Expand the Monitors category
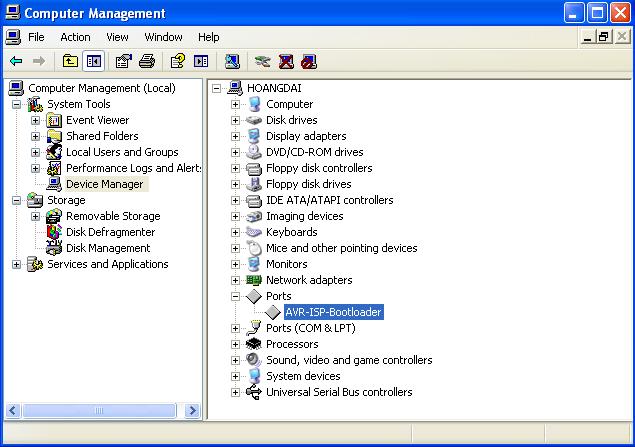 click(235, 264)
